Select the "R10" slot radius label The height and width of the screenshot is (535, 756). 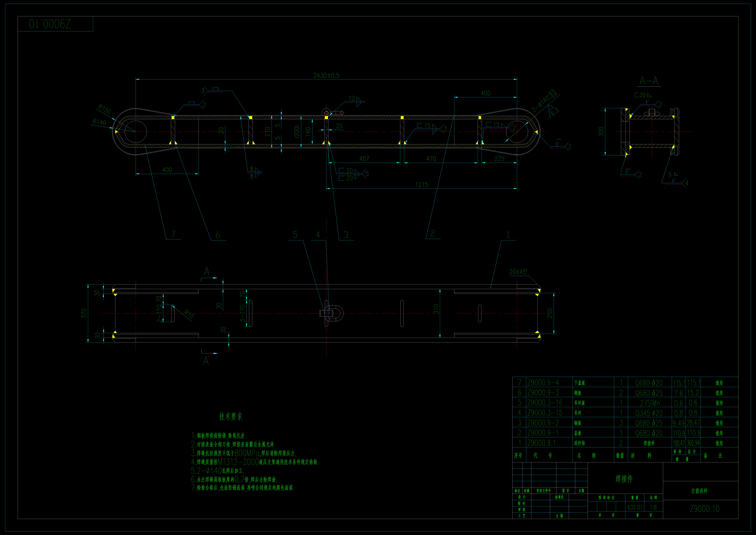click(189, 314)
